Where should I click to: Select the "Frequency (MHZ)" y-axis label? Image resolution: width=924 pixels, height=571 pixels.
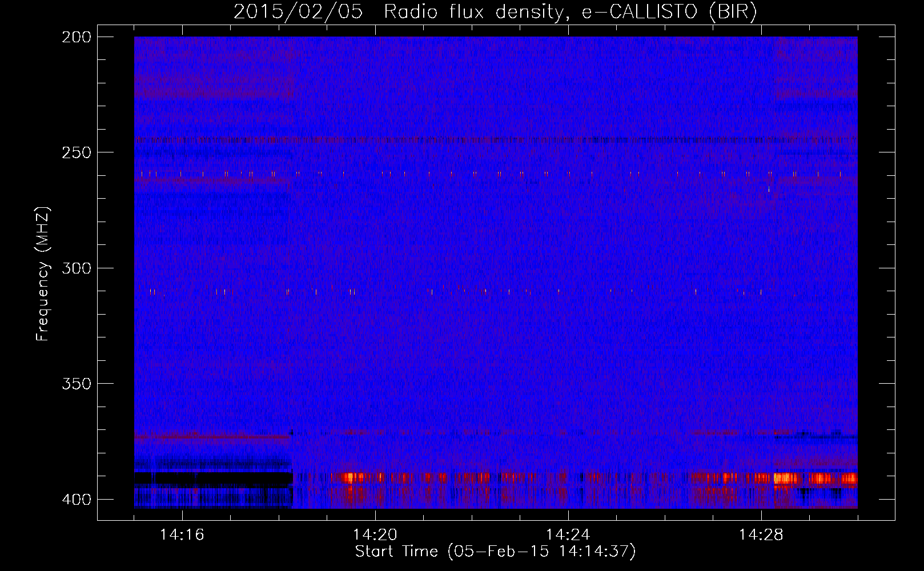43,274
